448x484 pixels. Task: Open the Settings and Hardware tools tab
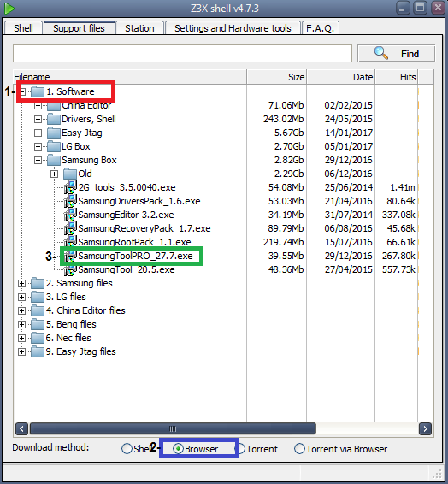233,28
